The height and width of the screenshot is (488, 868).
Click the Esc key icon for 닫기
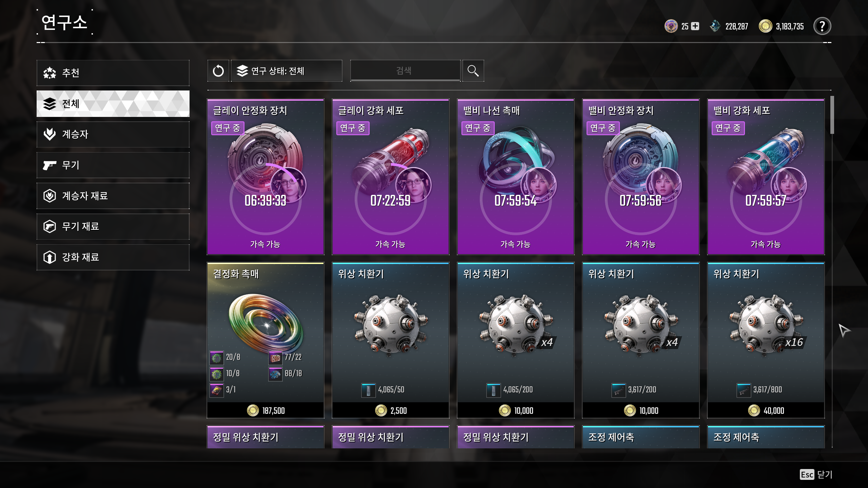point(807,474)
